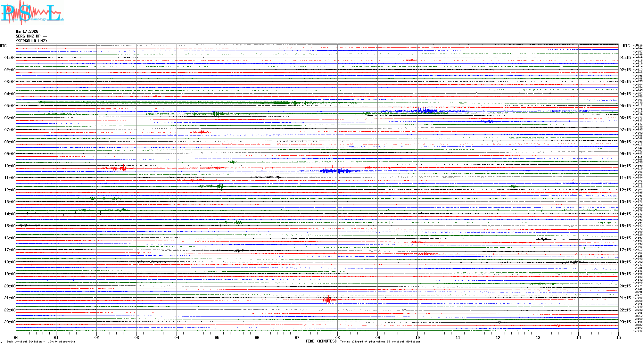Click the large blue burst near minute 8

[336, 171]
